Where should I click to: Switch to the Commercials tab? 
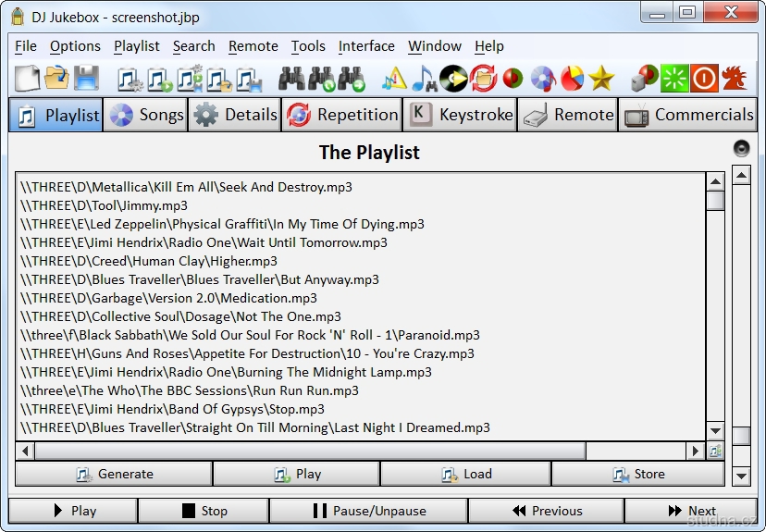pyautogui.click(x=688, y=115)
